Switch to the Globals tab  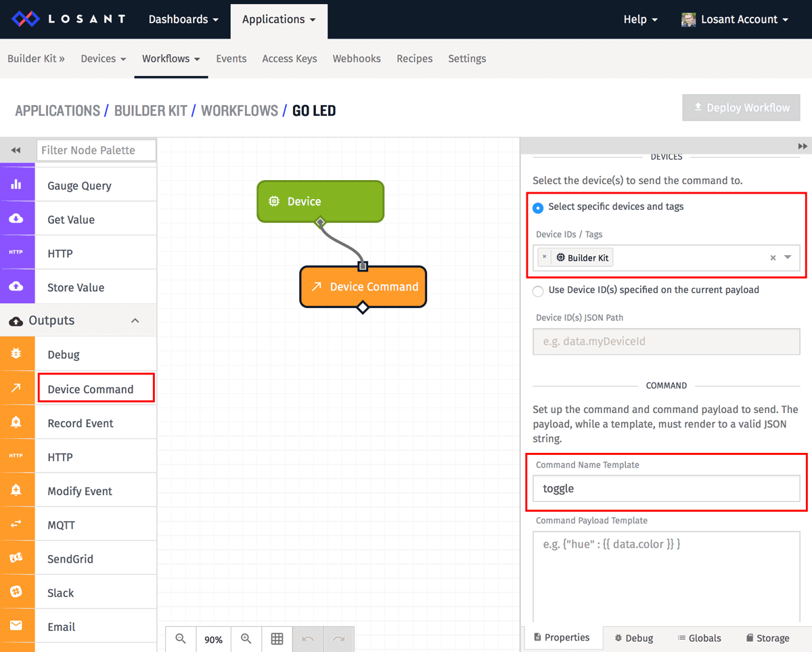(x=700, y=638)
